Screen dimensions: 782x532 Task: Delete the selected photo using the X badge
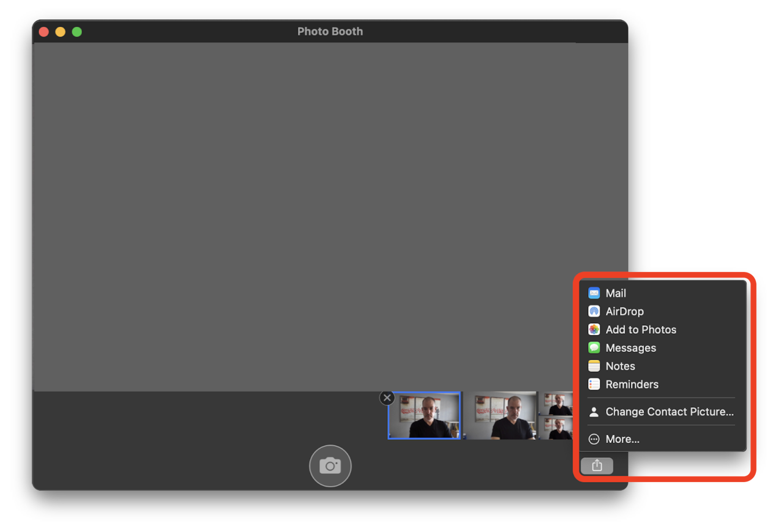(387, 397)
